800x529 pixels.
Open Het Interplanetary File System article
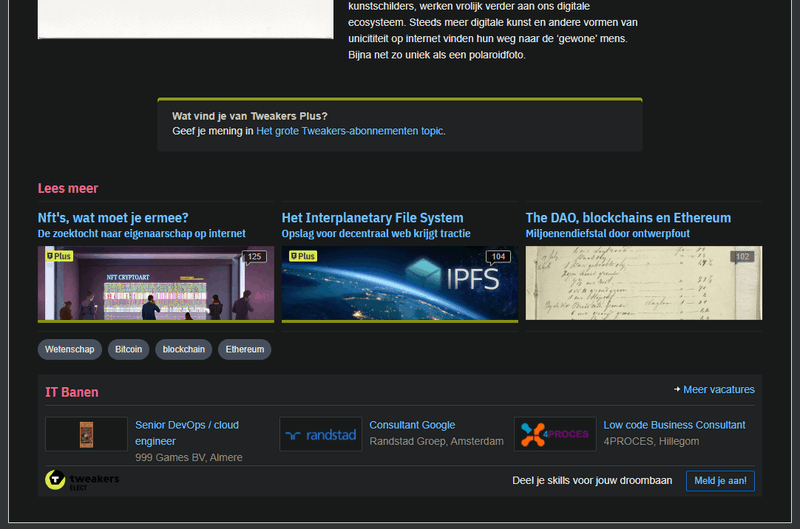(372, 218)
